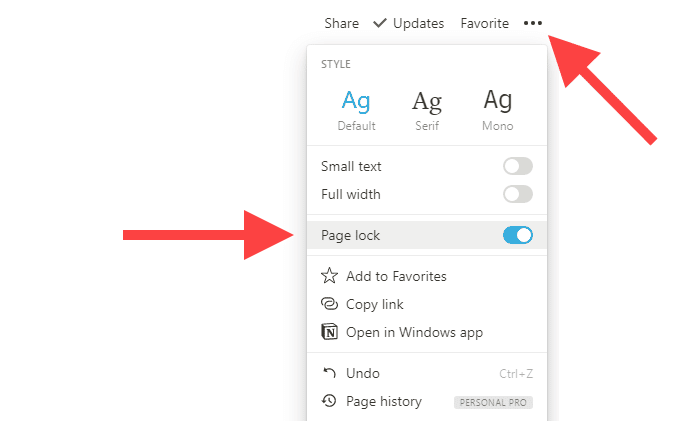Click the Page history clock icon
This screenshot has height=421, width=680.
point(329,401)
